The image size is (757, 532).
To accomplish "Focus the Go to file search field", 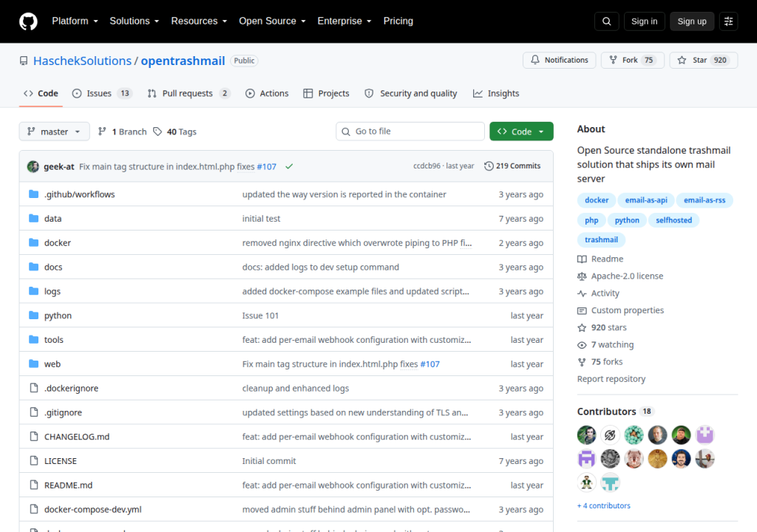I will (x=410, y=132).
